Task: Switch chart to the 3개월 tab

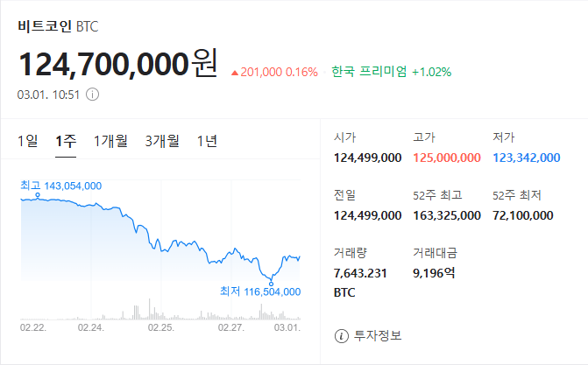Action: [162, 140]
